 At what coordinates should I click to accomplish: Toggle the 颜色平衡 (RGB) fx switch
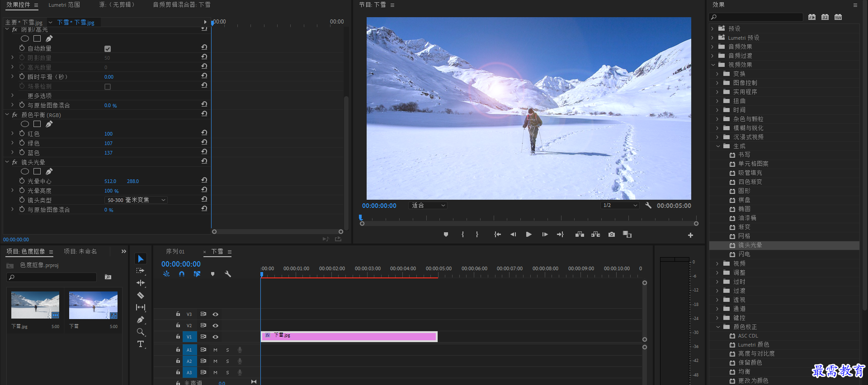(x=14, y=115)
